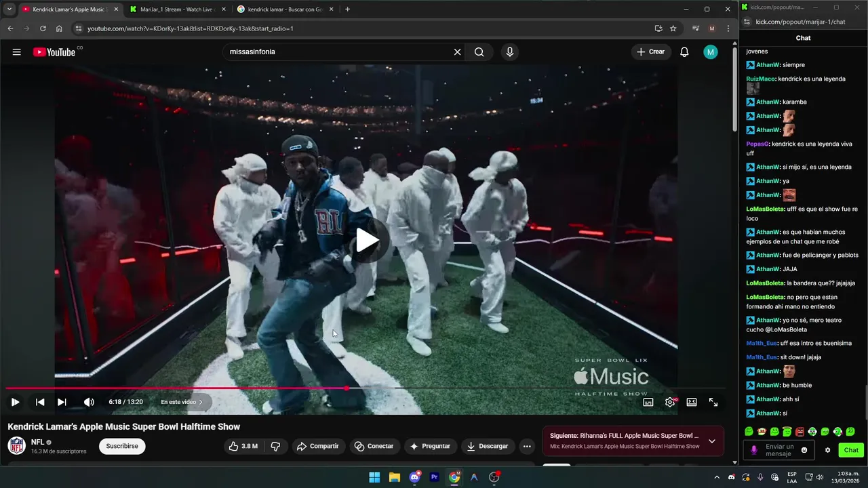Click the Compartir share button

(317, 446)
